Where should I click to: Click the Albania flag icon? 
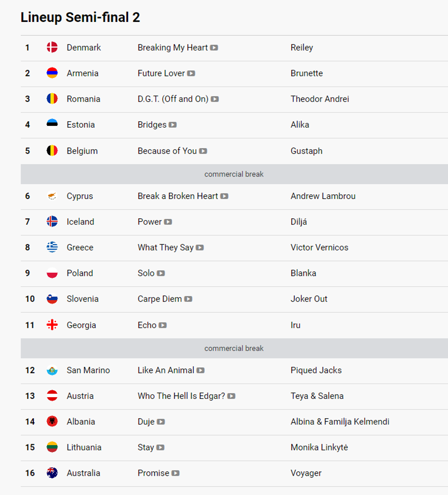pos(52,422)
